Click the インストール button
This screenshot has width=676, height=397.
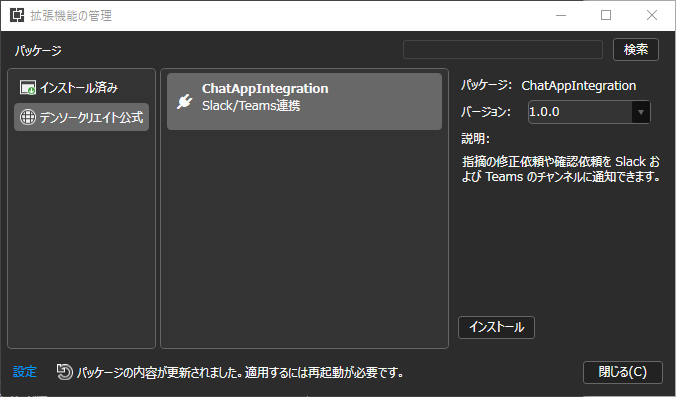point(496,327)
